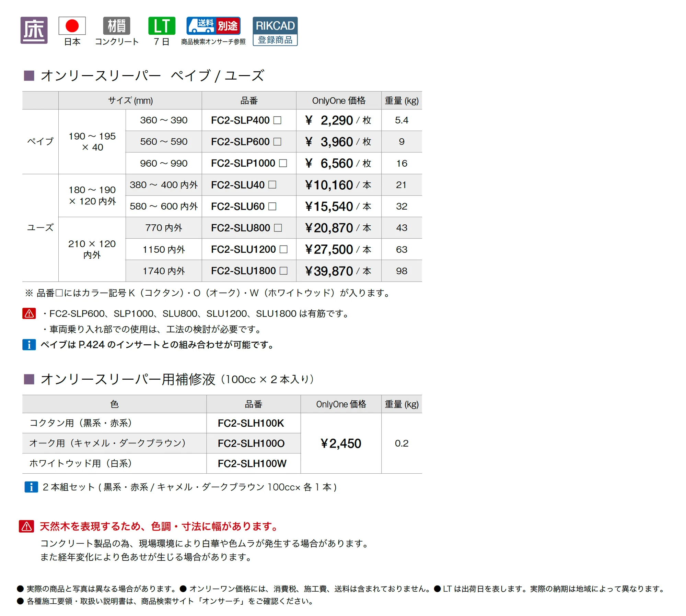This screenshot has height=616, width=686.
Task: Click the color box after FC2-SLU800
Action: [x=278, y=228]
